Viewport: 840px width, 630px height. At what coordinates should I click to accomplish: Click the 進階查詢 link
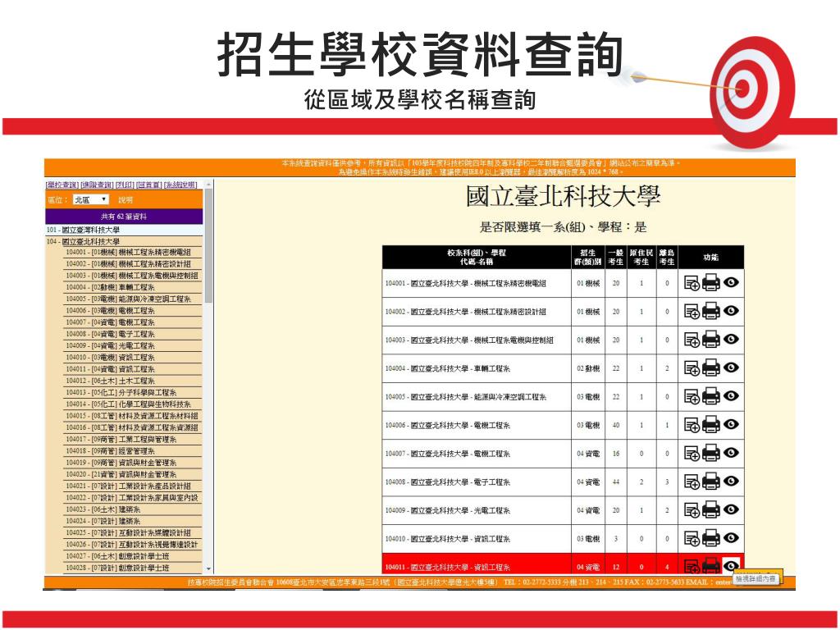[x=97, y=185]
